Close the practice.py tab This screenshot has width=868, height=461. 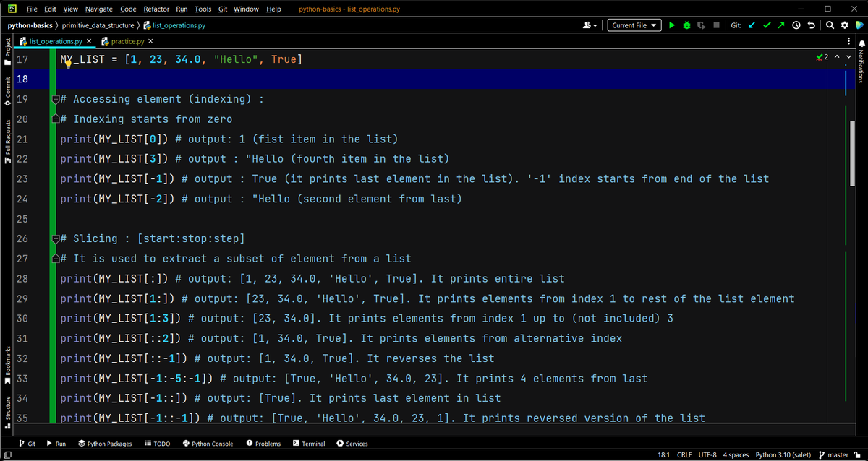(x=150, y=41)
